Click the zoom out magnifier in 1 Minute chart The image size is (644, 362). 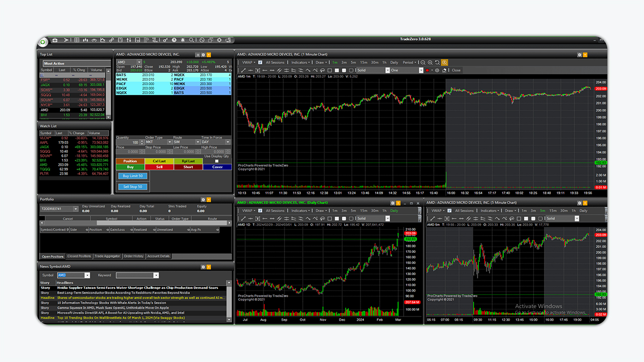(423, 62)
